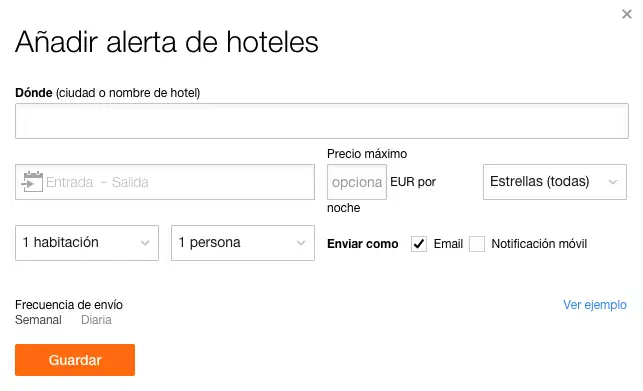Screen dimensions: 643x391
Task: Enable Notificación móvil checkbox
Action: pyautogui.click(x=477, y=244)
